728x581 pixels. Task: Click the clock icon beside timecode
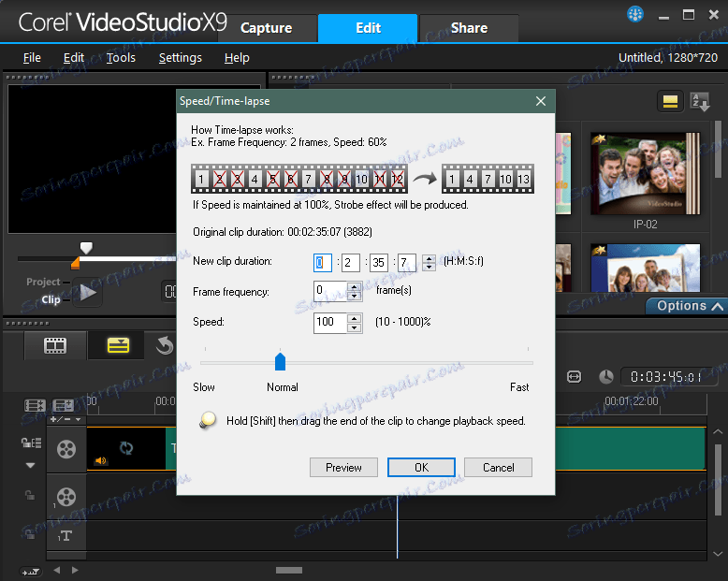[606, 377]
